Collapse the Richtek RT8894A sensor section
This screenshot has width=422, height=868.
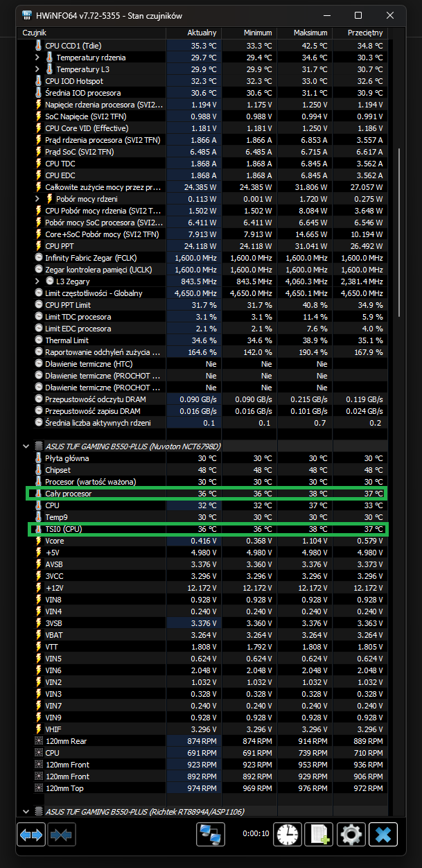pos(26,811)
